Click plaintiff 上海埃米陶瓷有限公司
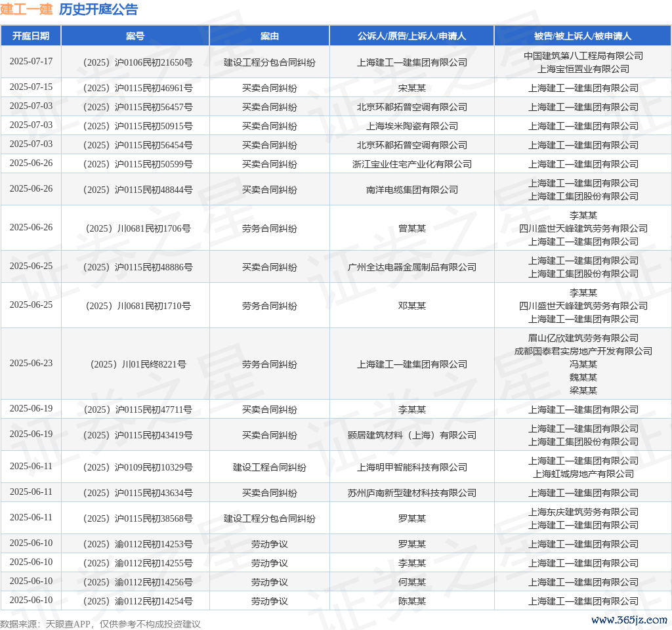This screenshot has width=672, height=630. [x=411, y=126]
